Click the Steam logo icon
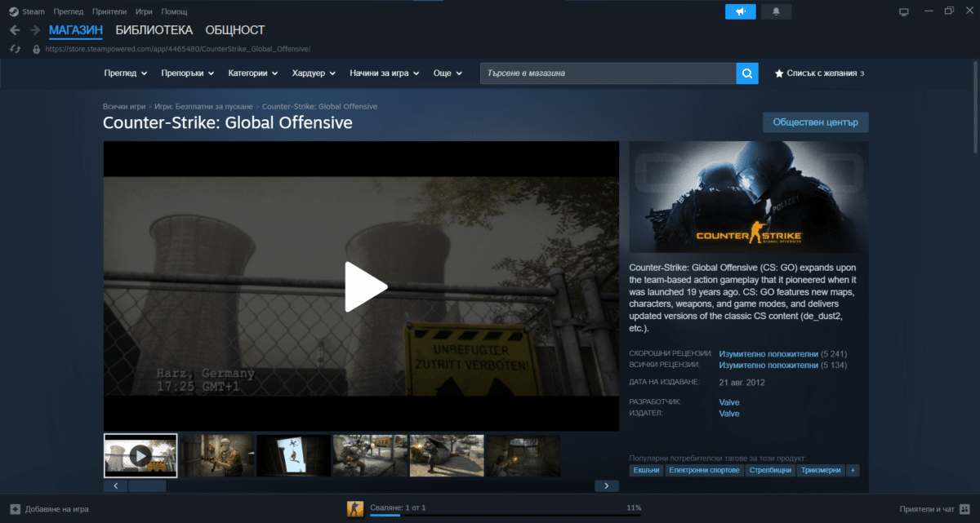 pyautogui.click(x=14, y=12)
